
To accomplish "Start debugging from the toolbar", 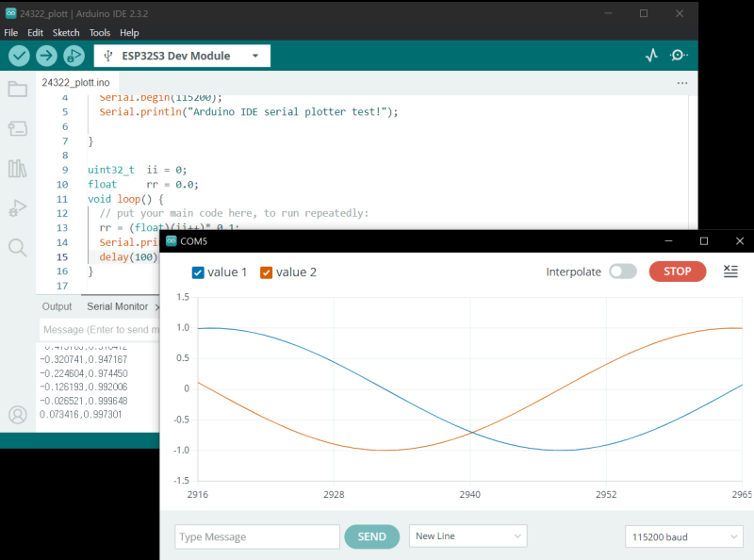I will point(74,56).
